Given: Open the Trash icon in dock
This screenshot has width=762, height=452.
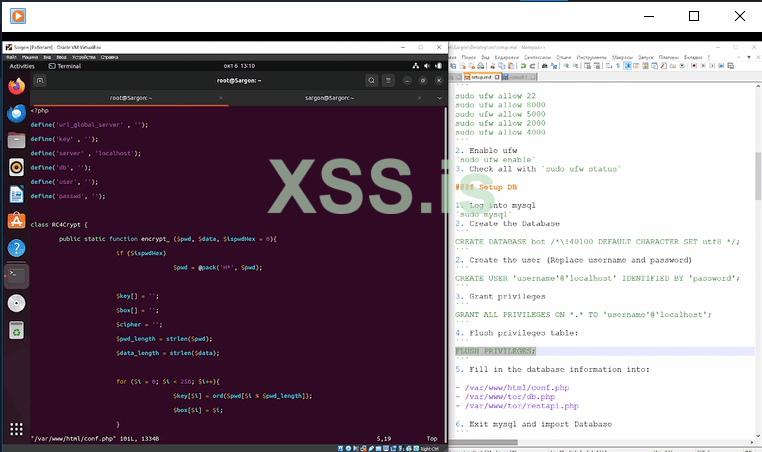Looking at the screenshot, I should tap(16, 329).
